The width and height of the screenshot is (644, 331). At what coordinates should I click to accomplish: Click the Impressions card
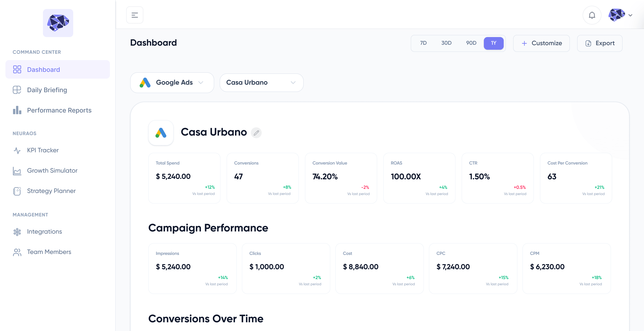click(x=192, y=268)
